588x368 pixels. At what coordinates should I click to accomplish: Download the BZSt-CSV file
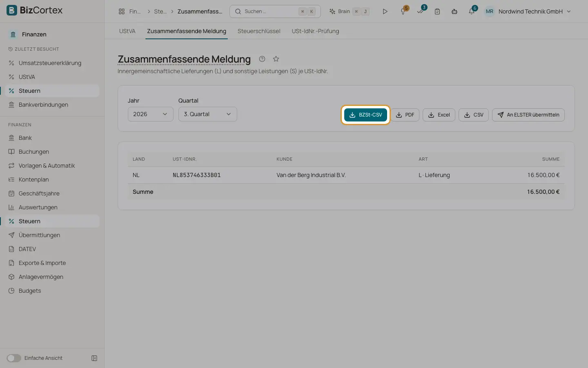point(365,115)
